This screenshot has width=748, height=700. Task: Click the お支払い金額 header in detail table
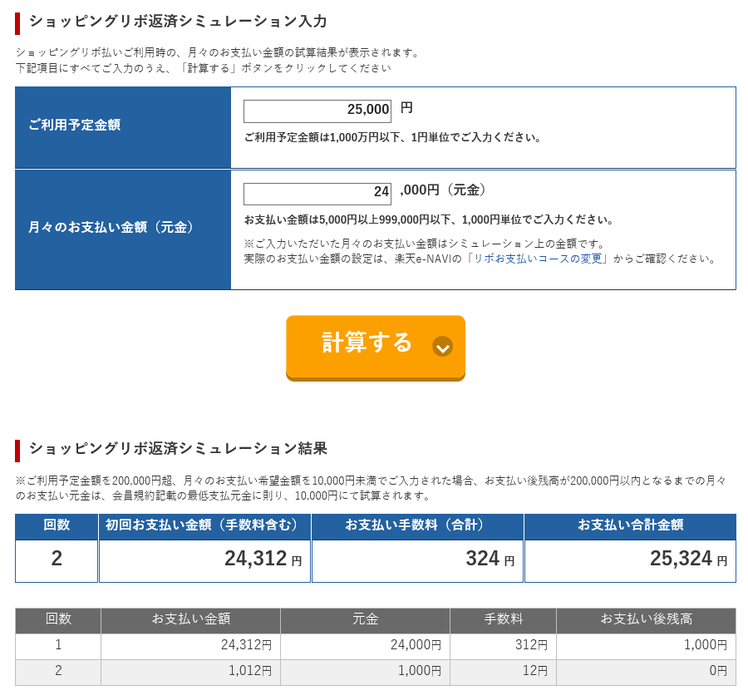click(x=191, y=620)
